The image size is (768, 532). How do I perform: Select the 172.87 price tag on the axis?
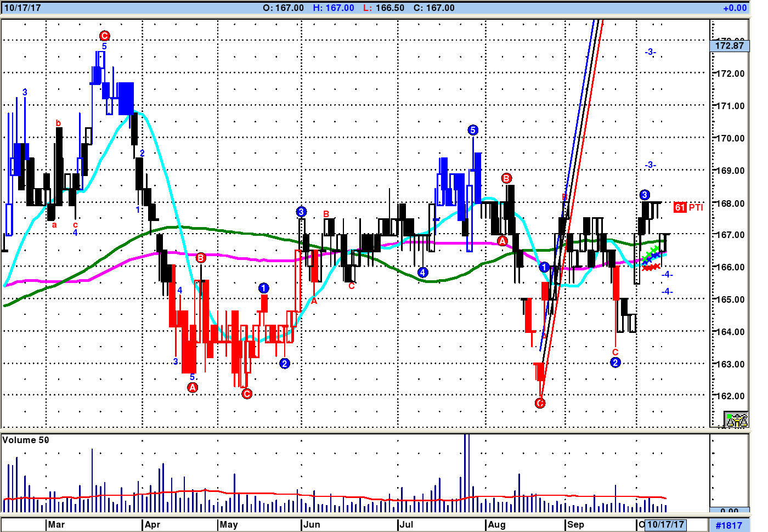(729, 46)
